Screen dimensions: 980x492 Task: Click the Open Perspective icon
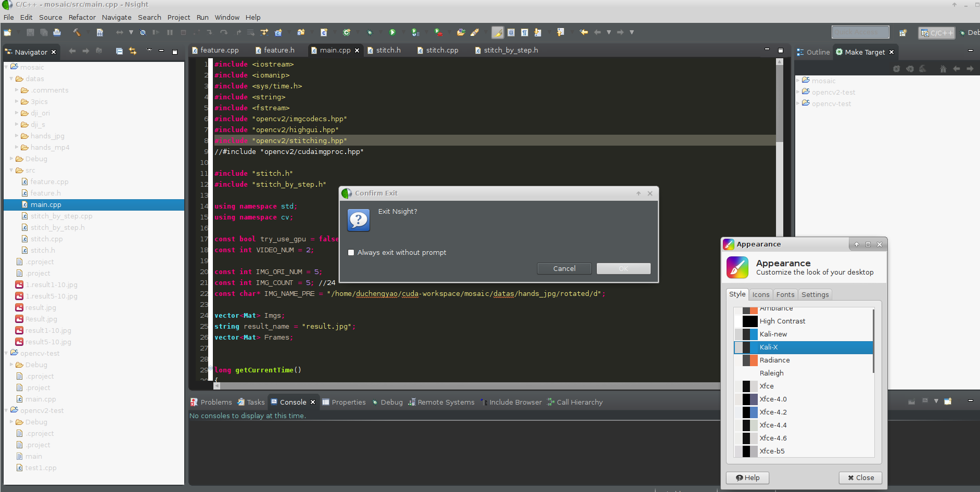(903, 32)
